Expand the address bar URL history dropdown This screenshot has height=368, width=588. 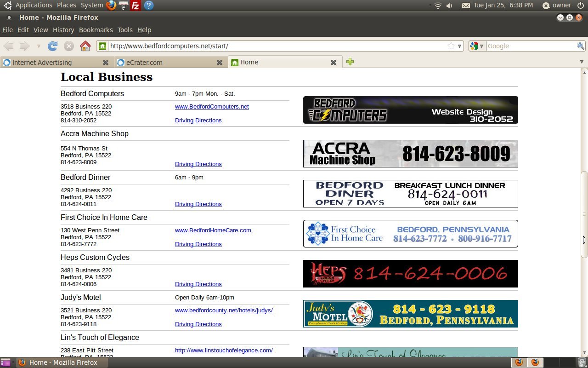pyautogui.click(x=459, y=46)
